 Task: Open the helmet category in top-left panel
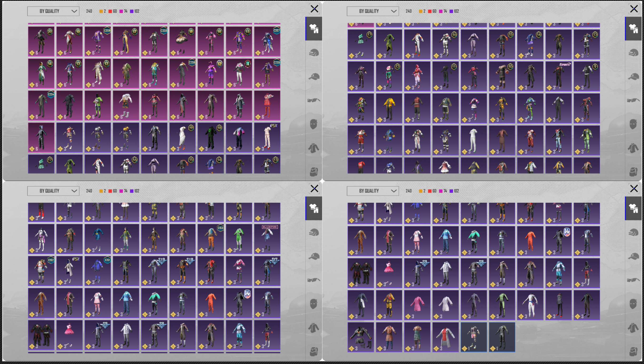click(314, 53)
